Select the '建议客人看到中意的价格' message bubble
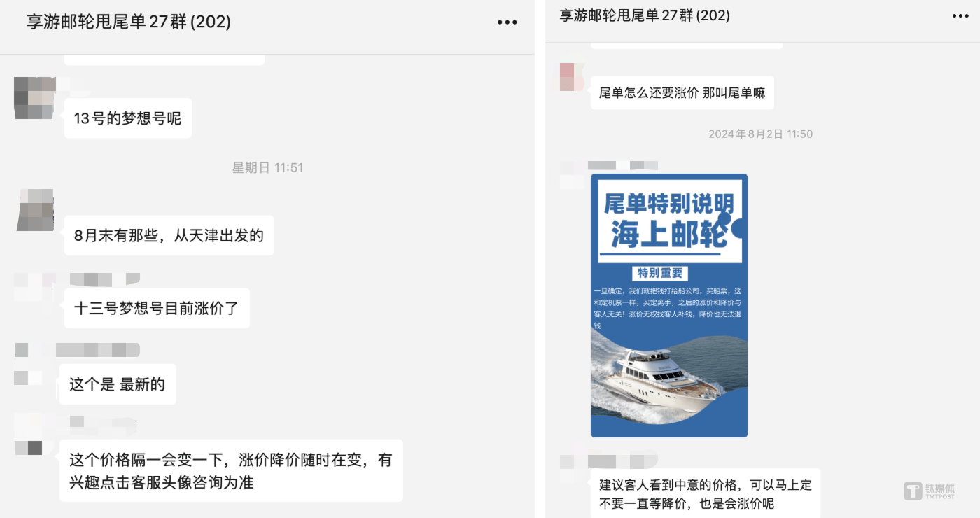980x518 pixels. pyautogui.click(x=706, y=493)
